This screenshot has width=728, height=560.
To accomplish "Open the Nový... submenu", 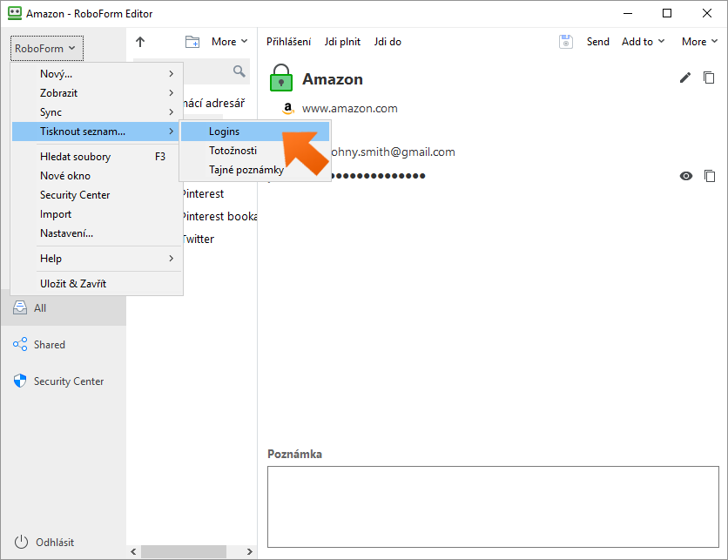I will tap(97, 74).
